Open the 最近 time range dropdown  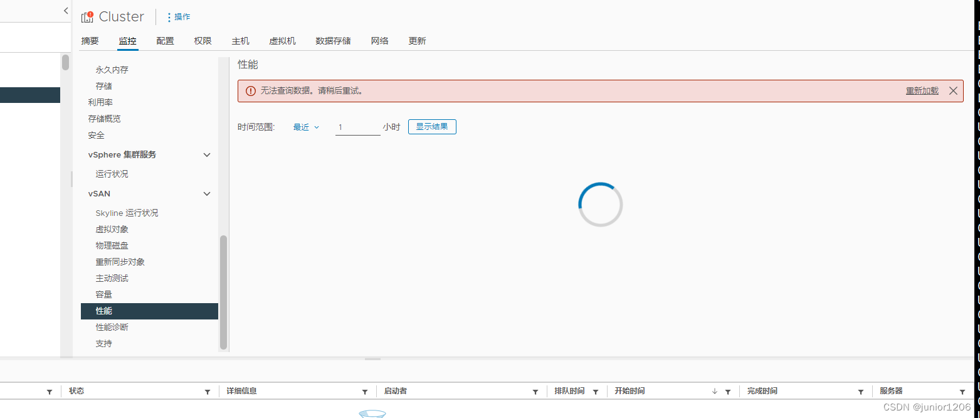307,127
